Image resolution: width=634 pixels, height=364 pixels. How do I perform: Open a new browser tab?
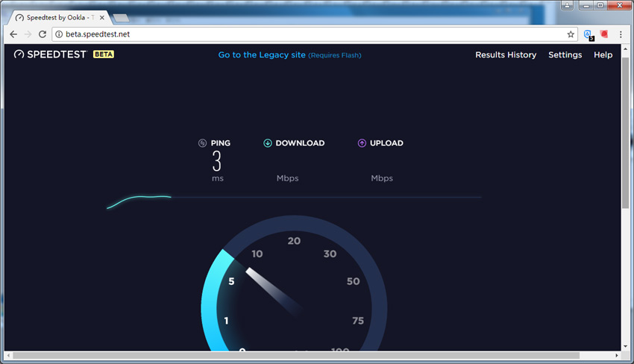coord(121,17)
